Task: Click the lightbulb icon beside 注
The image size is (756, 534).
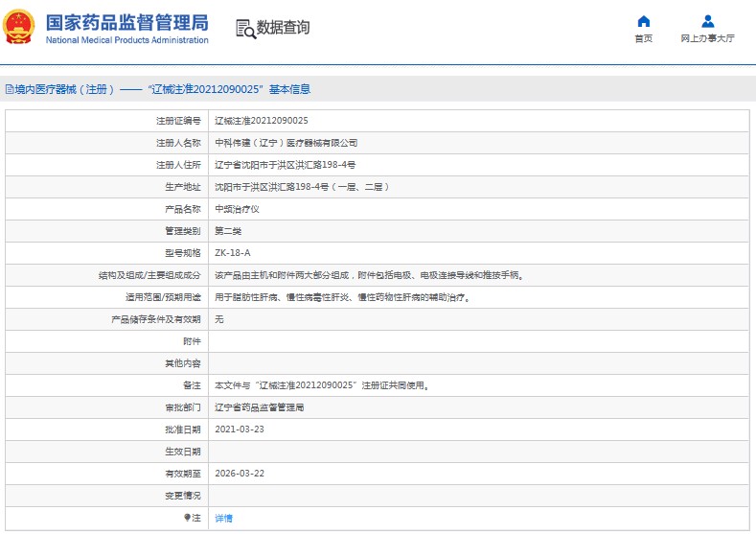Action: [x=187, y=518]
